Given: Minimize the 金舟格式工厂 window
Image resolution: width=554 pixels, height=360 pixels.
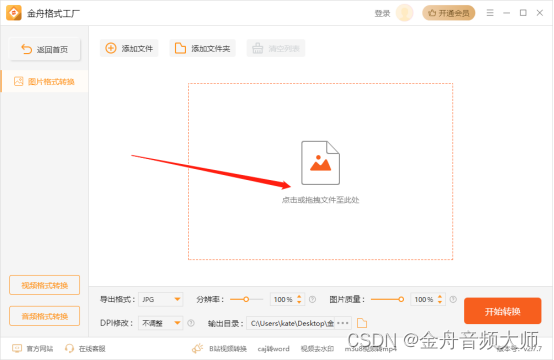Looking at the screenshot, I should [x=506, y=13].
